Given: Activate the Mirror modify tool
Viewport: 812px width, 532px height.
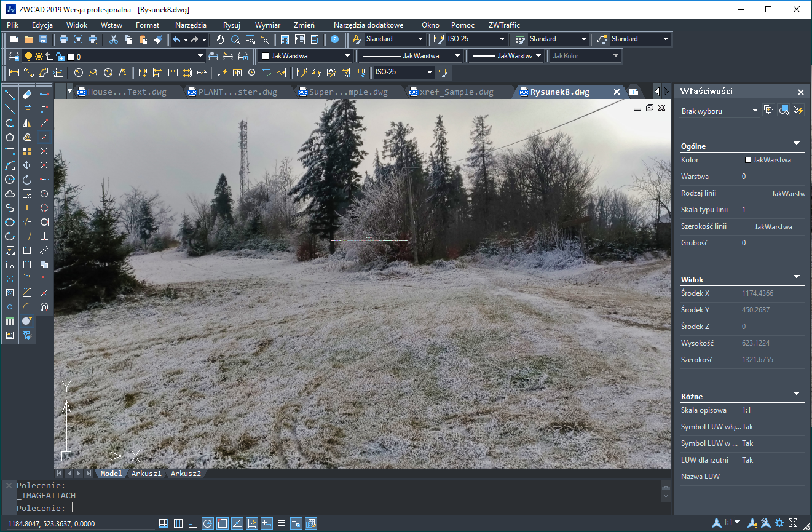Looking at the screenshot, I should tap(27, 122).
